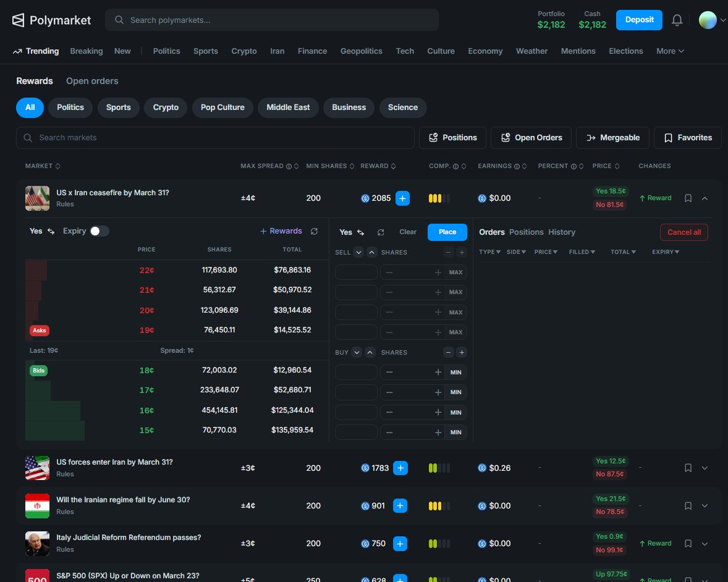Switch to the Open orders tab
The height and width of the screenshot is (582, 728).
tap(92, 81)
